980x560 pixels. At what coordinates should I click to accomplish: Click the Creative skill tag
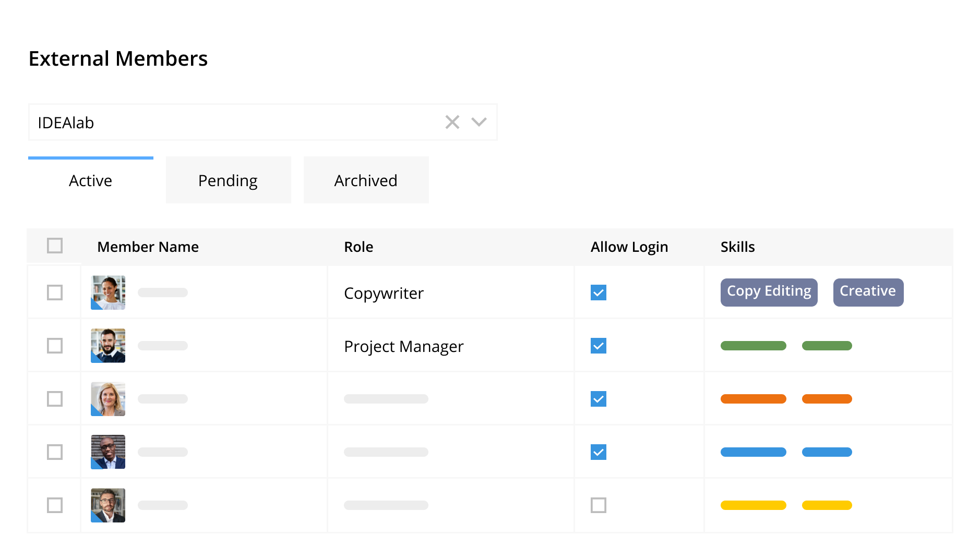[x=868, y=291]
